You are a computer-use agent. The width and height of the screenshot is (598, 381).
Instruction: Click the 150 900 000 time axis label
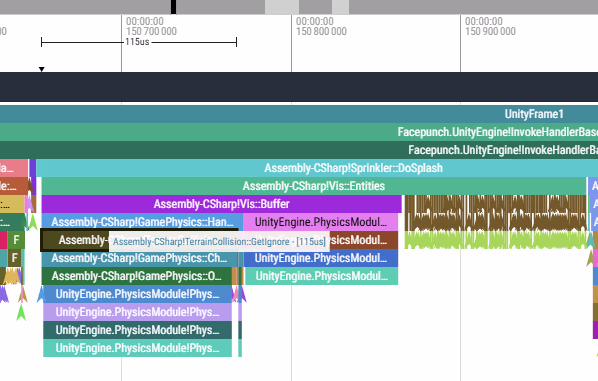pos(490,26)
